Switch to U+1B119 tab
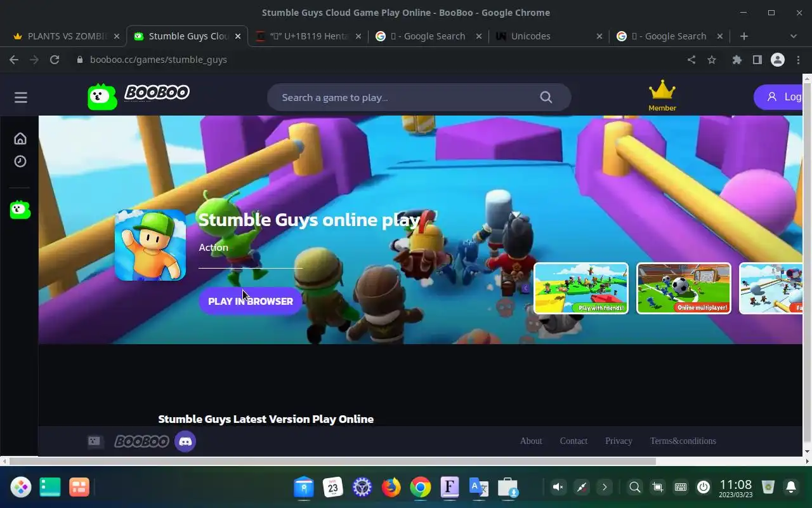This screenshot has height=508, width=812. click(x=308, y=36)
